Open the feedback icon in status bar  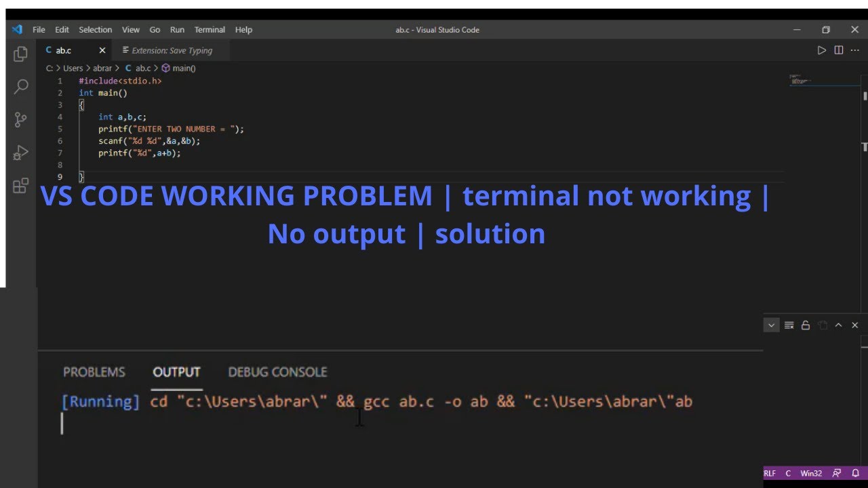click(x=837, y=473)
